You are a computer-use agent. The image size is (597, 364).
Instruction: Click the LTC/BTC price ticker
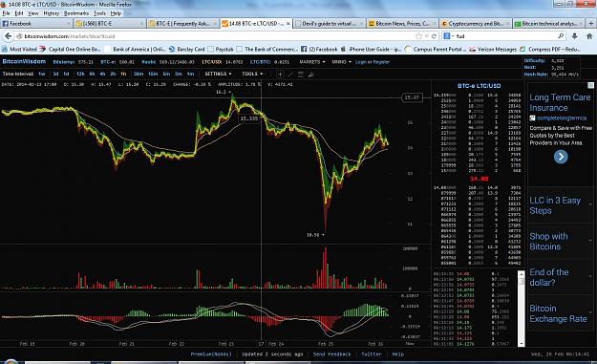pyautogui.click(x=269, y=62)
